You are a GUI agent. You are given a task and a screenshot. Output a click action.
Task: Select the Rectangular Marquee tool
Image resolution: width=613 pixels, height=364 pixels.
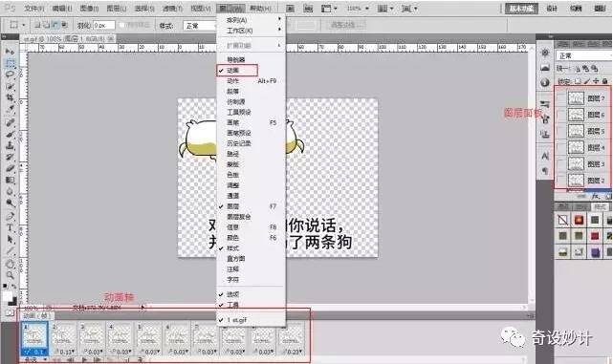[10, 63]
